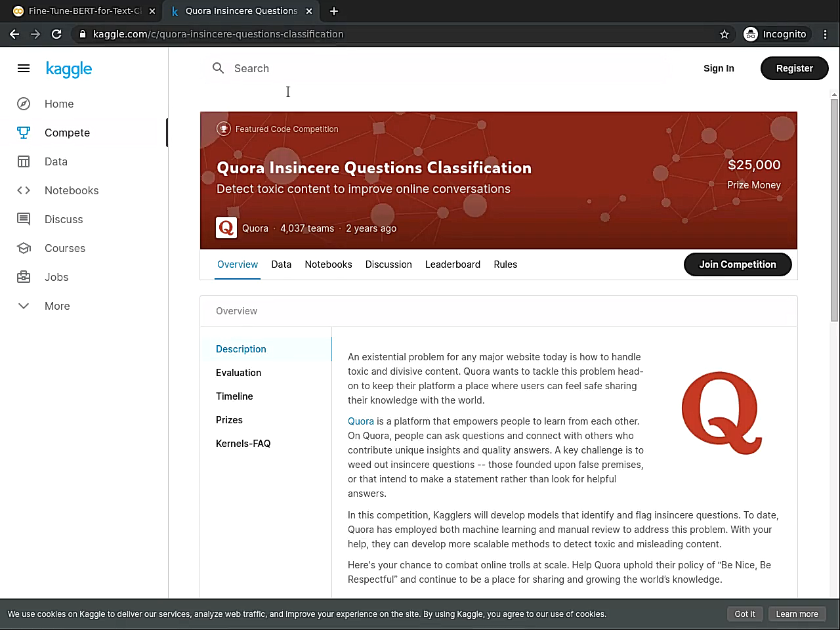Select Kernels-FAQ in overview sidebar

click(243, 444)
